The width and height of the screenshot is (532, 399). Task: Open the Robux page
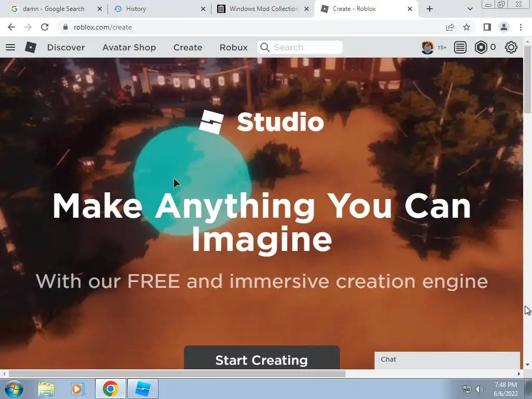pyautogui.click(x=233, y=47)
